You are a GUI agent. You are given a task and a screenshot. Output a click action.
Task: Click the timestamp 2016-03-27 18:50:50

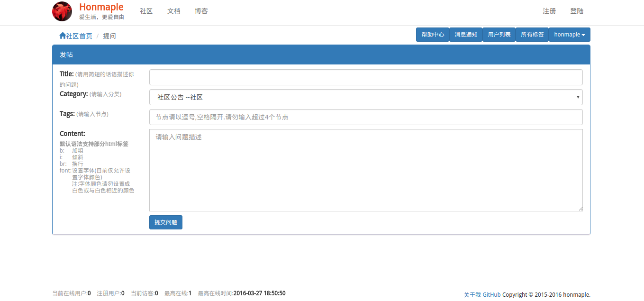[259, 293]
